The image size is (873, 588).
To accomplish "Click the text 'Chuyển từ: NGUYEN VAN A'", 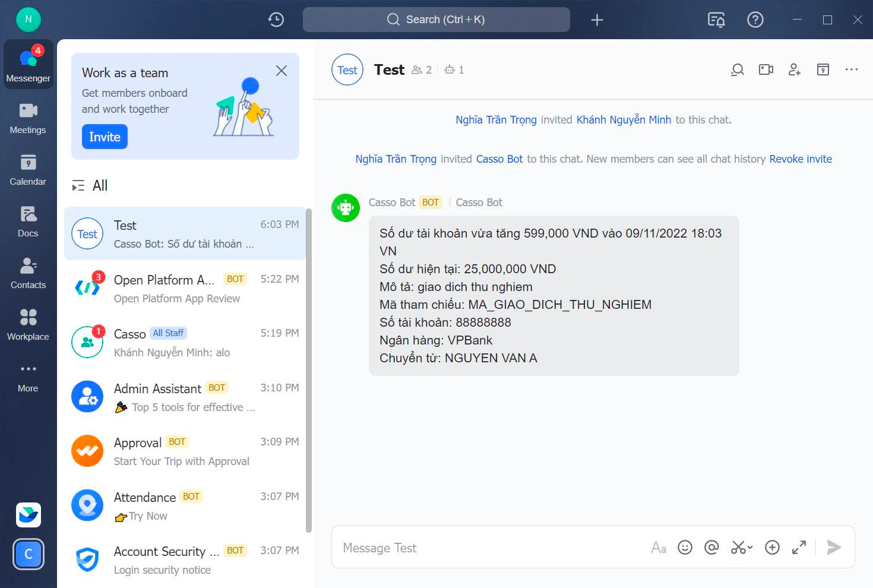I will click(458, 358).
